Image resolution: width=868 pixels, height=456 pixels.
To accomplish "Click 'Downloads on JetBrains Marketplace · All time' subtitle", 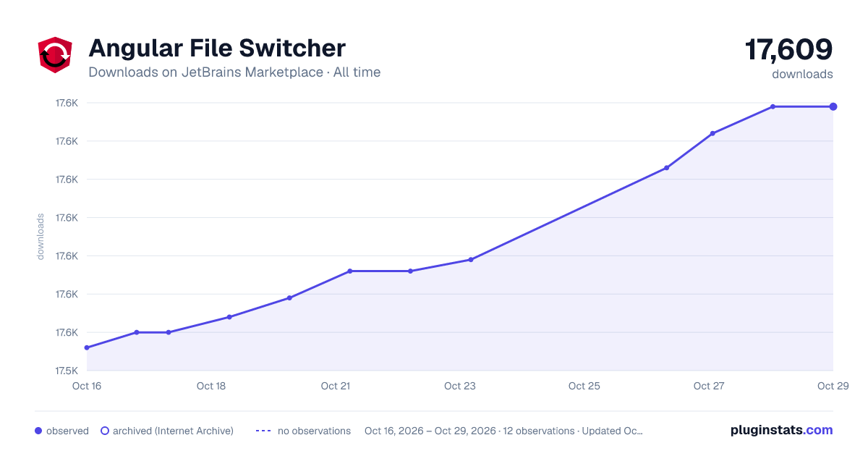I will tap(234, 72).
